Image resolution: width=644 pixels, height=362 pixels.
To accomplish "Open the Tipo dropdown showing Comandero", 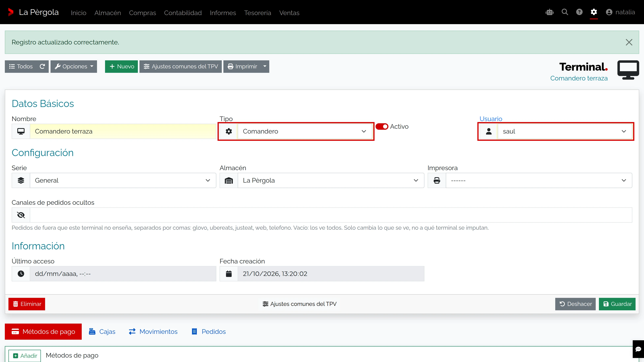I will [305, 131].
